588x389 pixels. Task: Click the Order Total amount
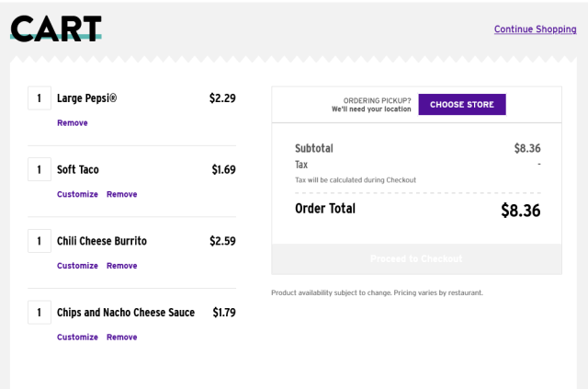[x=521, y=211]
